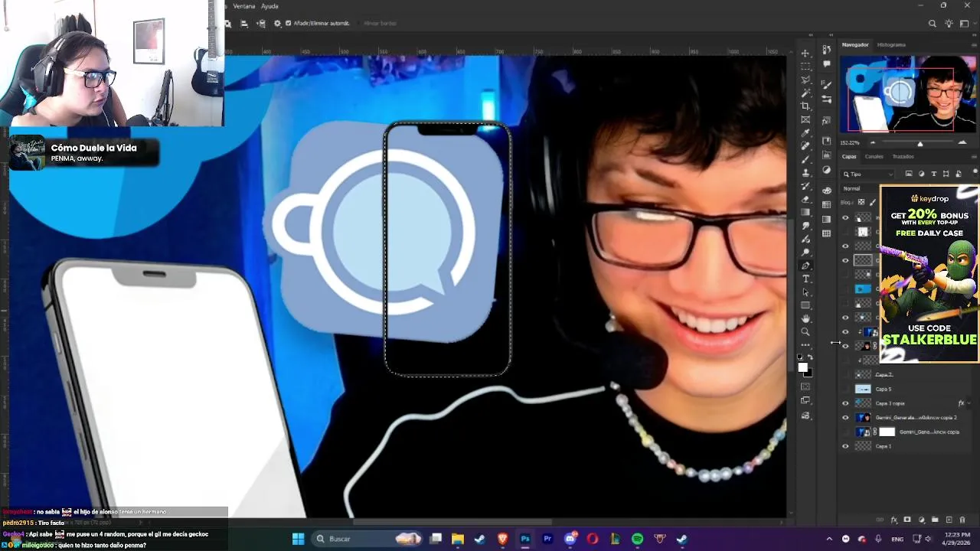Hide the Capa 3 copia layer
The image size is (980, 551).
(845, 403)
